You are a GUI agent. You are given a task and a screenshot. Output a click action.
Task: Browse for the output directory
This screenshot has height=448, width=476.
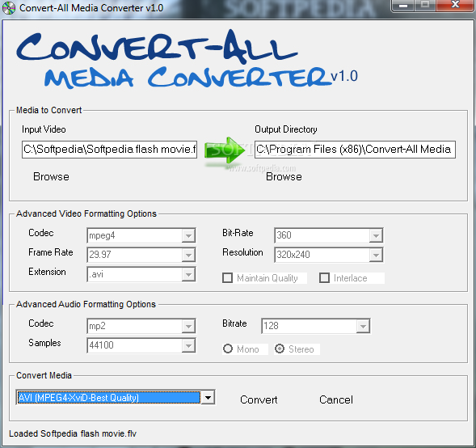tap(284, 177)
